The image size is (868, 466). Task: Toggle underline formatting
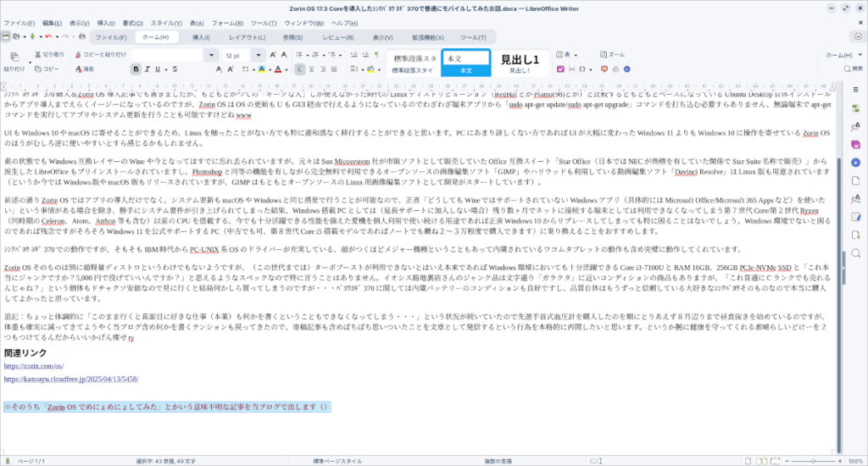click(x=158, y=69)
